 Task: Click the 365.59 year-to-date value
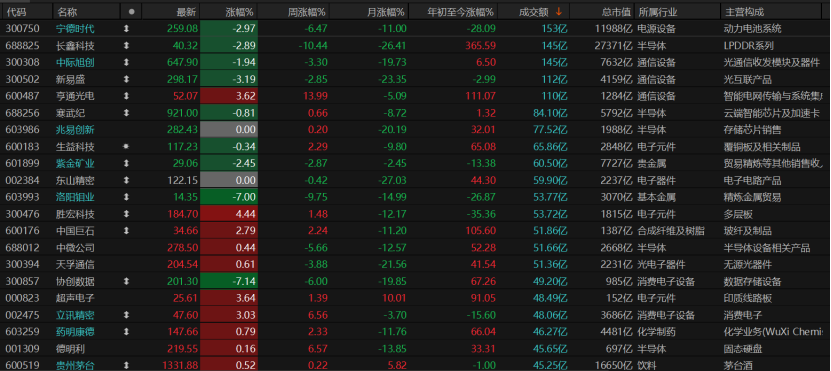point(481,46)
